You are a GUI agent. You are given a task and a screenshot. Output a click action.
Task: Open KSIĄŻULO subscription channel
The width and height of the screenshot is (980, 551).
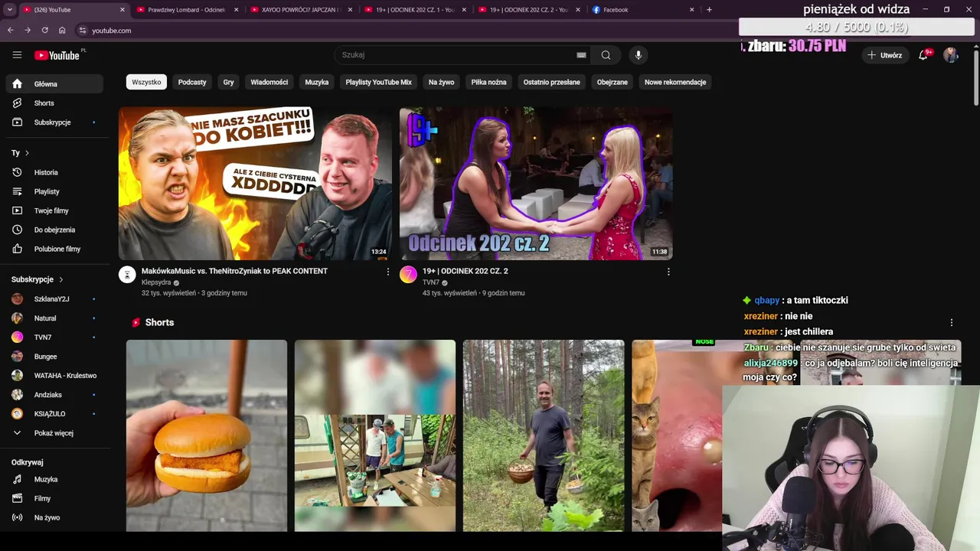tap(54, 414)
